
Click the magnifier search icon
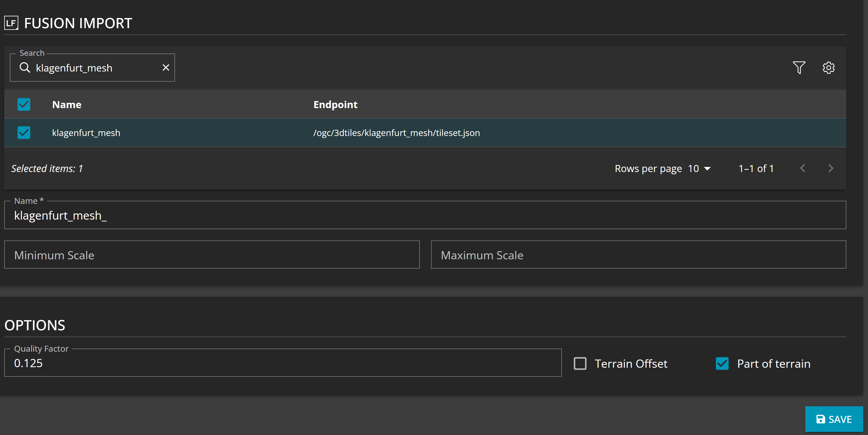click(x=25, y=68)
